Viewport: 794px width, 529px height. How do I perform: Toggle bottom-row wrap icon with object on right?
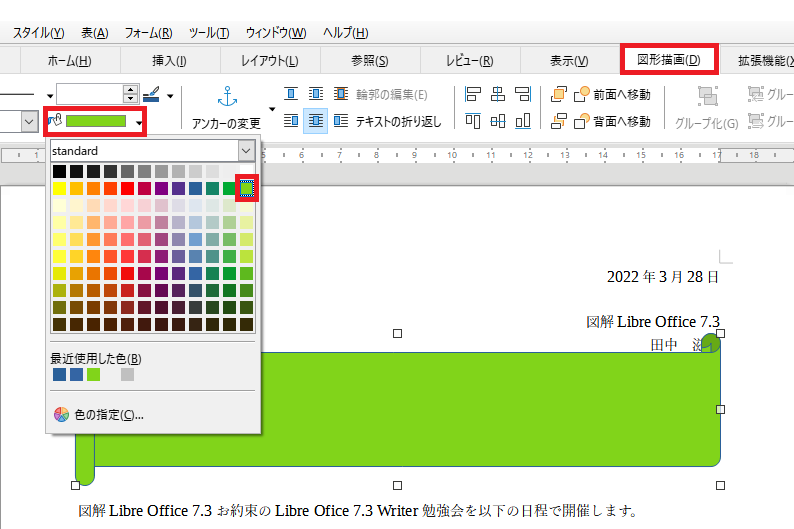tap(291, 120)
